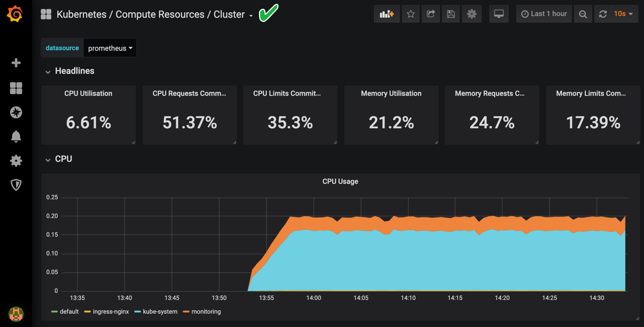Viewport: 644px width, 327px height.
Task: Zoom out the time range
Action: pos(583,14)
